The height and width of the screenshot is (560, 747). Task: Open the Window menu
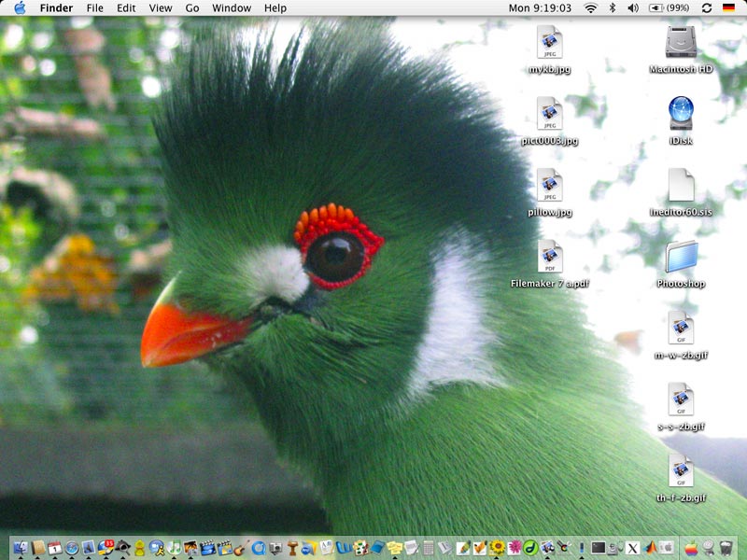[x=231, y=8]
